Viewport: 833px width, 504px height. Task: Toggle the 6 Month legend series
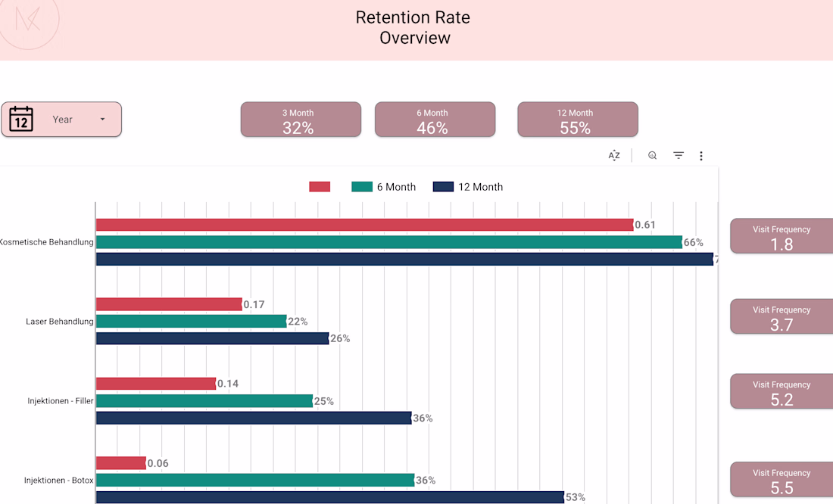[384, 187]
